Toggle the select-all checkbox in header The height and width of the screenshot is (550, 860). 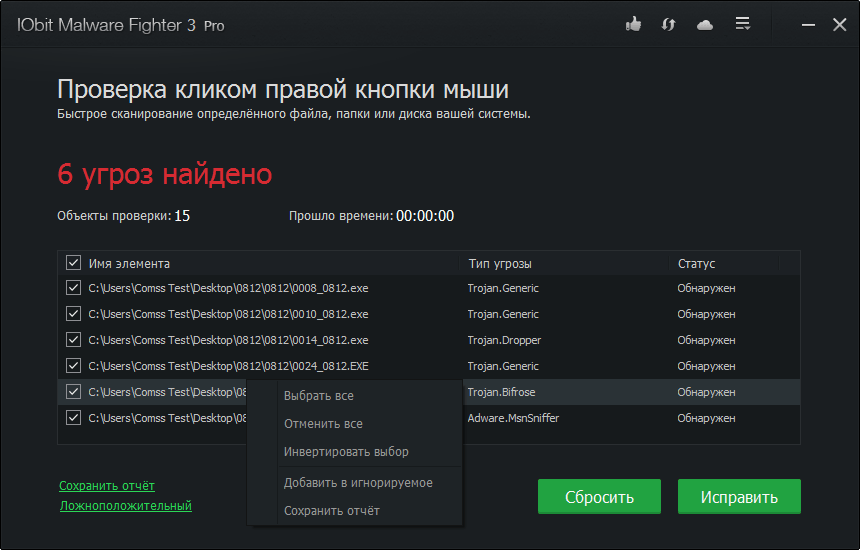[x=73, y=263]
